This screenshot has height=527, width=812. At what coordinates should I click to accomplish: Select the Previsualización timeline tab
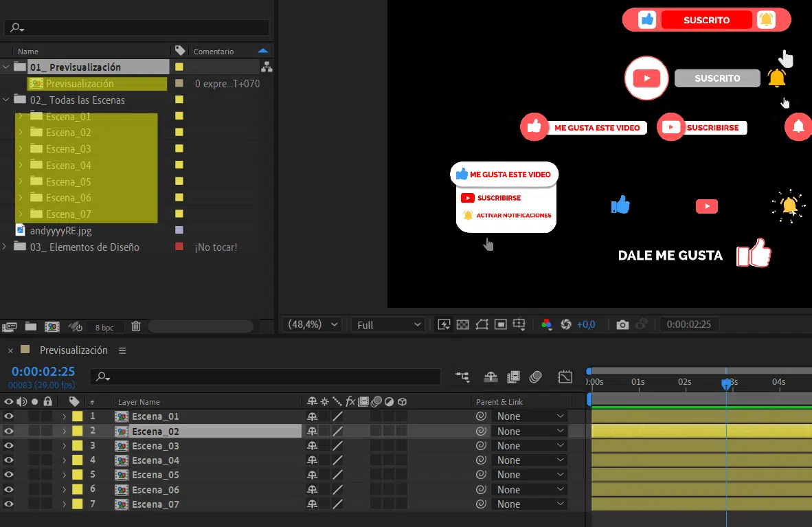(74, 350)
